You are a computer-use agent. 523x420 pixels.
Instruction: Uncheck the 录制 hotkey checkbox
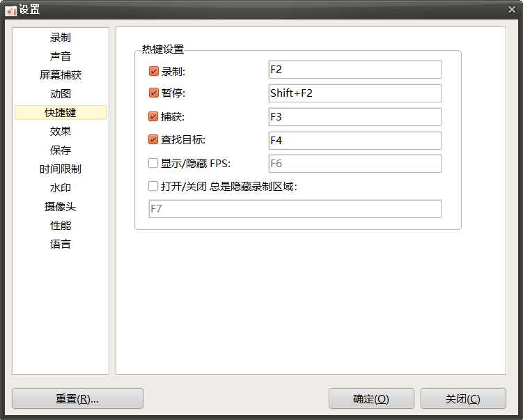153,71
